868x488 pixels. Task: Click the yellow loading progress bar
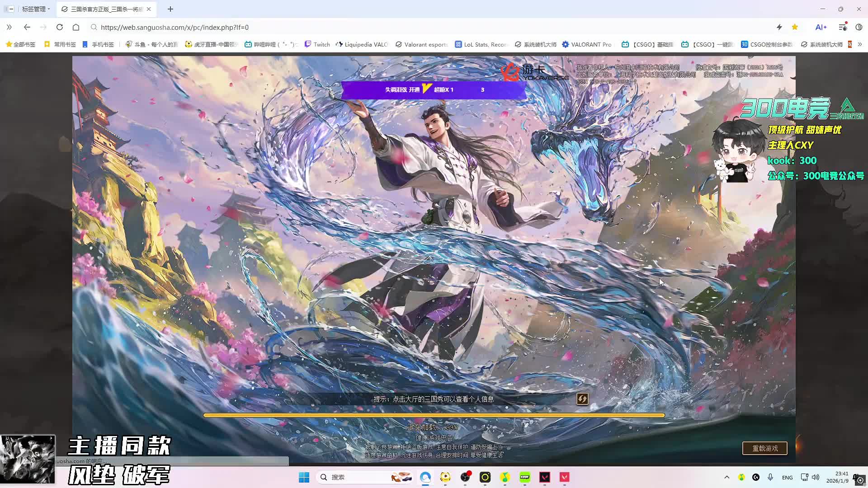coord(434,415)
